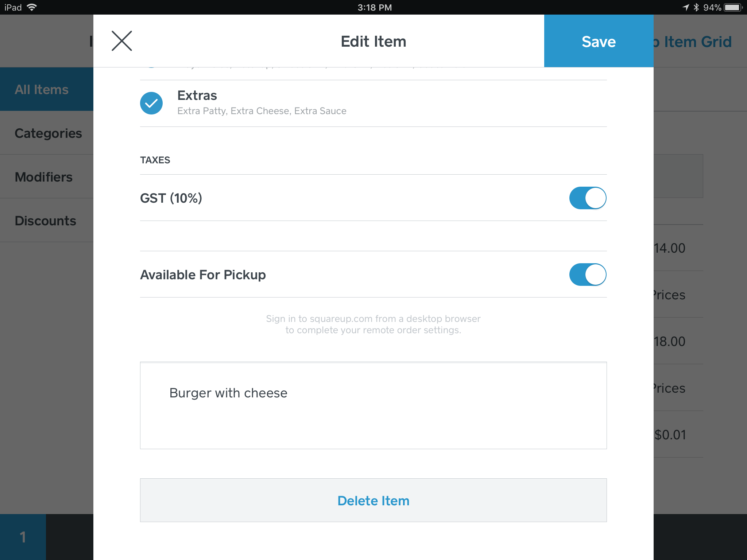Tap the number 1 badge at bottom
The image size is (747, 560).
23,537
